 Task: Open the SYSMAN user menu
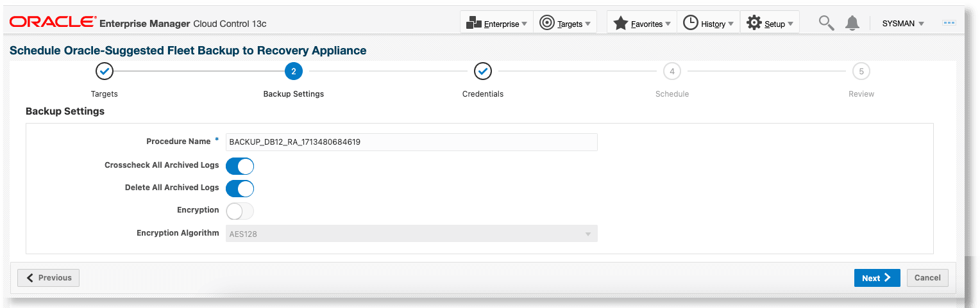pyautogui.click(x=903, y=24)
